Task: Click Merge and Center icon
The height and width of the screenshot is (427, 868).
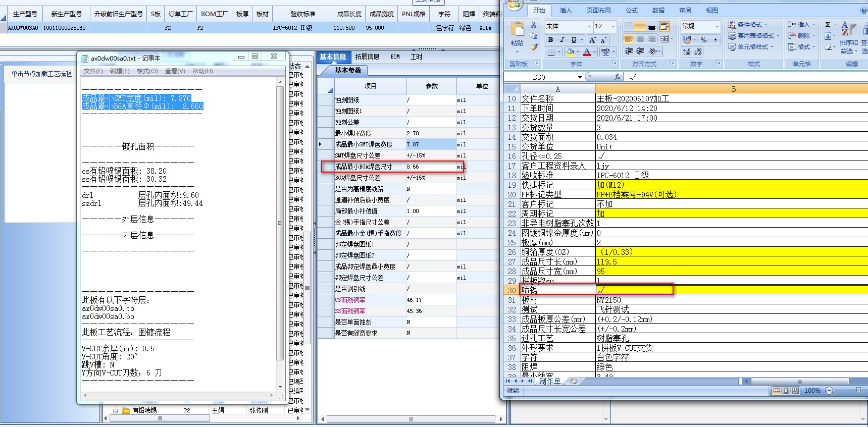Action: tap(665, 39)
